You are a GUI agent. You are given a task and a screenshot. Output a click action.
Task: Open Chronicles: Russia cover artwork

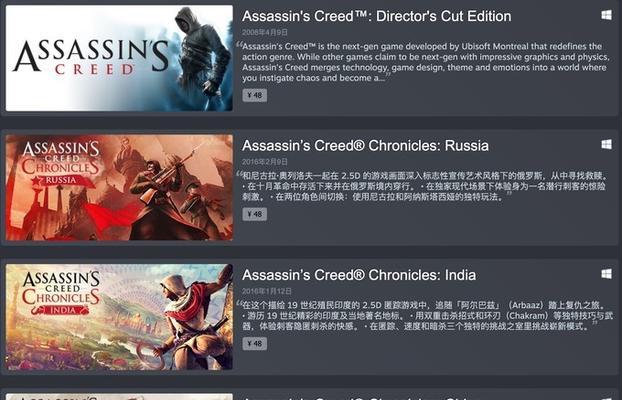pyautogui.click(x=119, y=187)
